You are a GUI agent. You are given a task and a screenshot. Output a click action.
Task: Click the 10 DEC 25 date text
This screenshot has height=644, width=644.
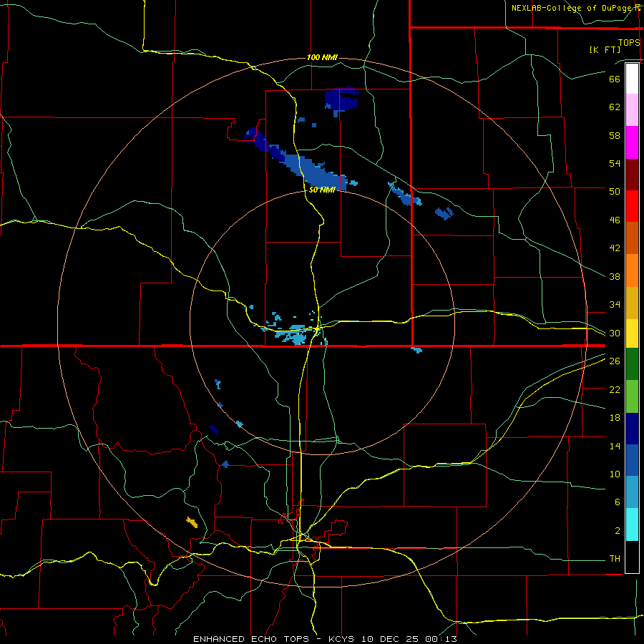click(x=391, y=639)
